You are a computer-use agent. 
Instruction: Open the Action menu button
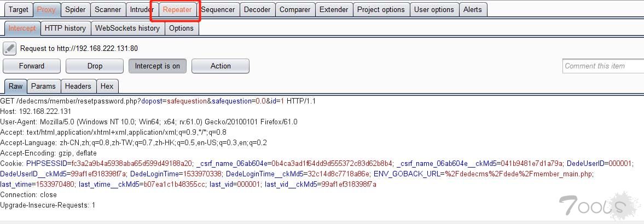pyautogui.click(x=221, y=66)
